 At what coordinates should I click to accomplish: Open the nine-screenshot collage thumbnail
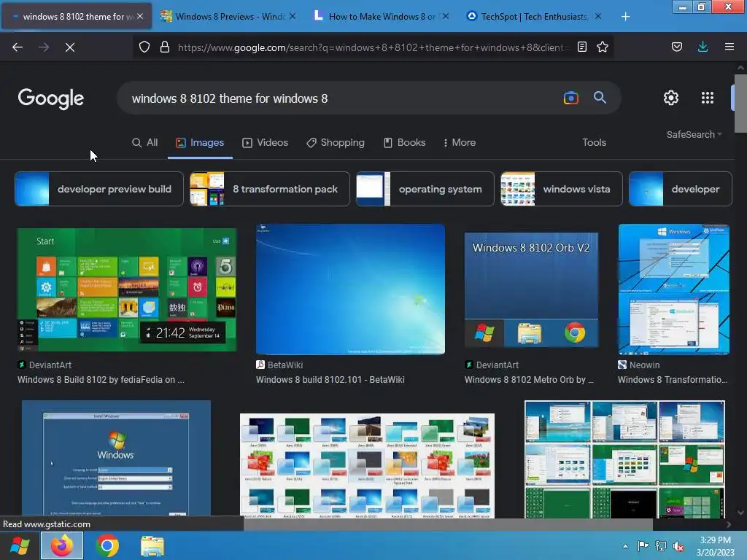[624, 459]
